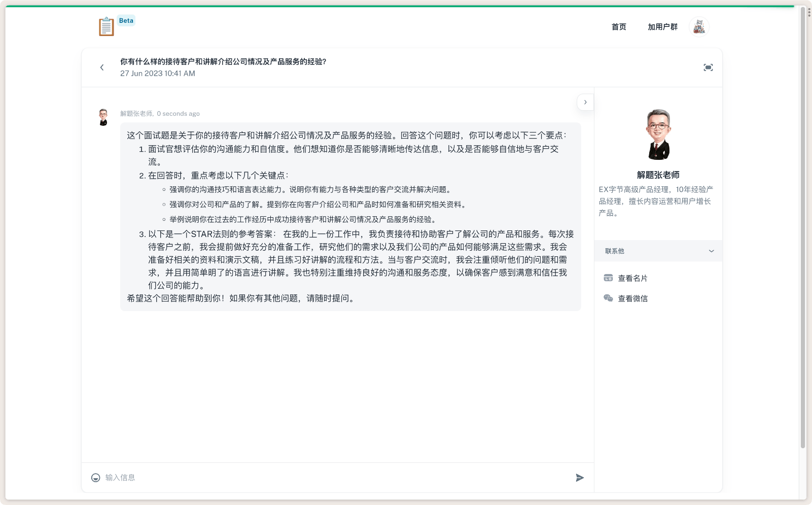Click the business card icon beside 查看名片
This screenshot has width=812, height=505.
click(x=608, y=277)
